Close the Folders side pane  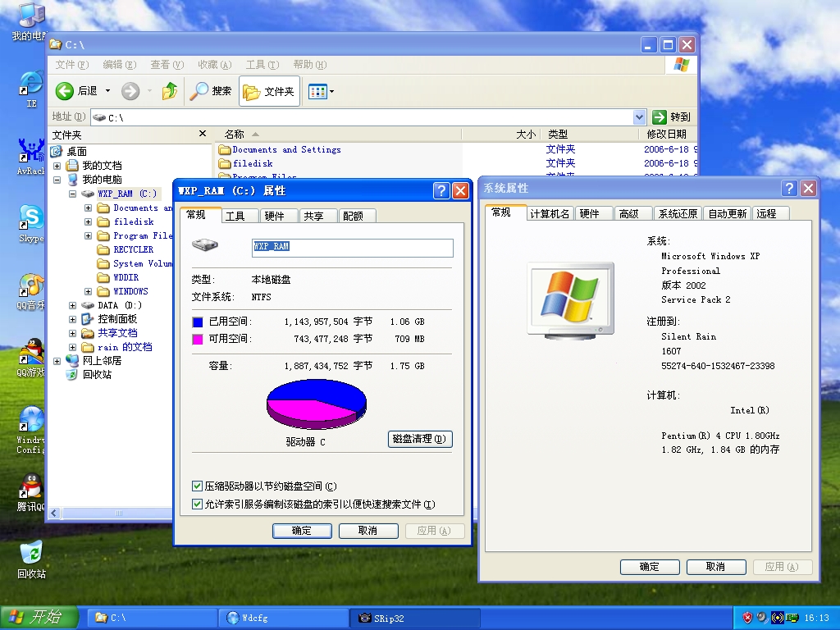pos(203,134)
